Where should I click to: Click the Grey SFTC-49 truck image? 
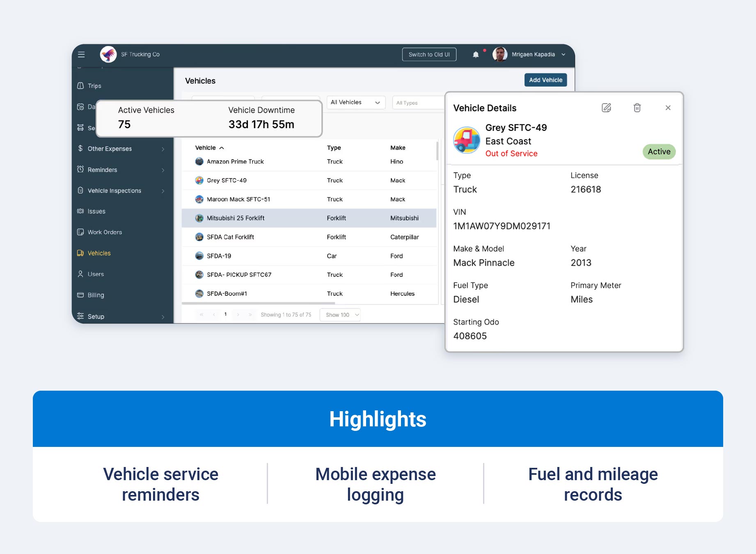[x=467, y=140]
